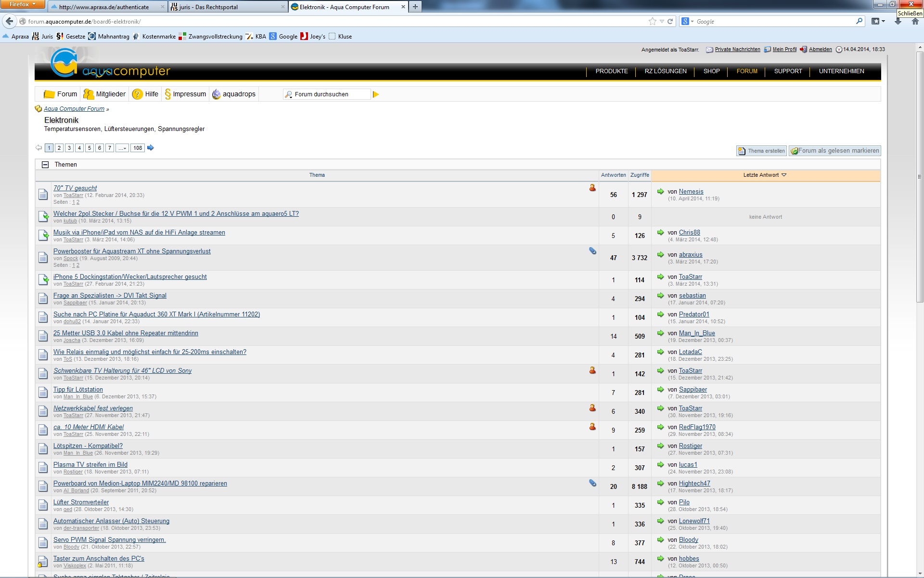Open search engine selector dropdown
Image resolution: width=924 pixels, height=578 pixels.
click(687, 21)
